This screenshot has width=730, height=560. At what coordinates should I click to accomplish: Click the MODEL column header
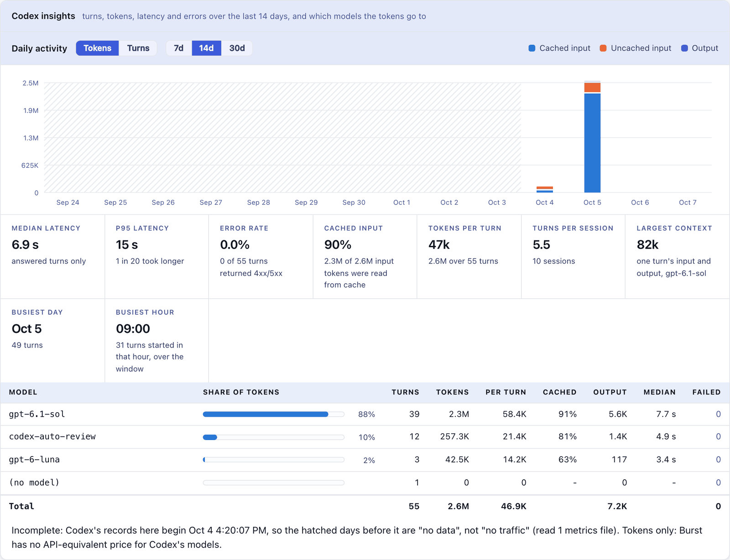23,392
